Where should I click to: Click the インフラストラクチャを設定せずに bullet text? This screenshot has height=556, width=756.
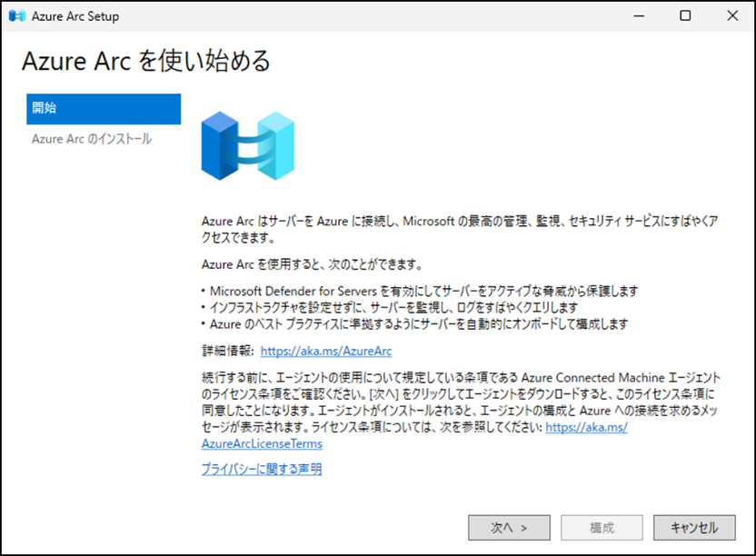pyautogui.click(x=390, y=308)
